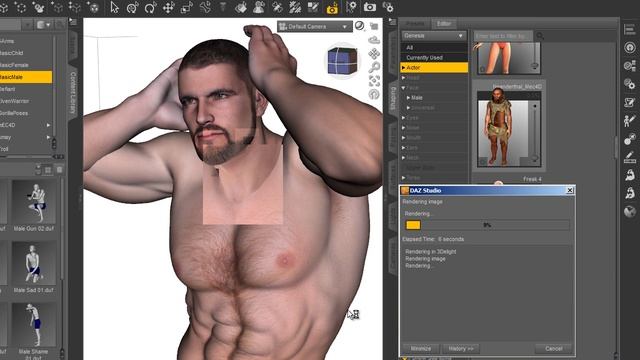640x360 pixels.
Task: Select the All category in Shaping
Action: pyautogui.click(x=434, y=48)
